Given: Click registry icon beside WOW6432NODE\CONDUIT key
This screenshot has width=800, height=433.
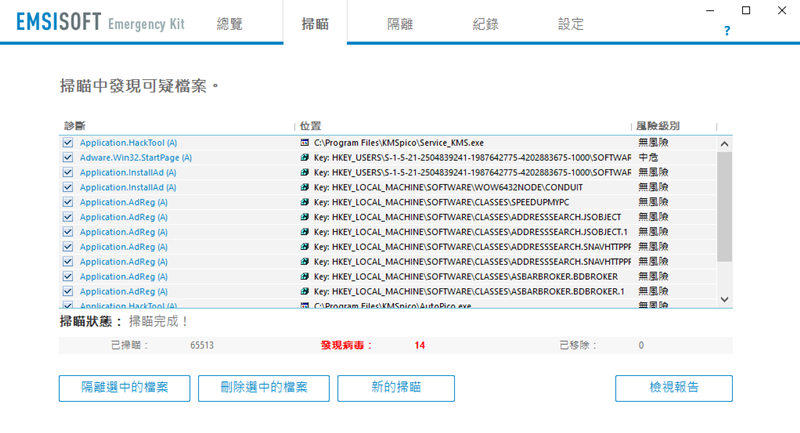Looking at the screenshot, I should [x=305, y=187].
